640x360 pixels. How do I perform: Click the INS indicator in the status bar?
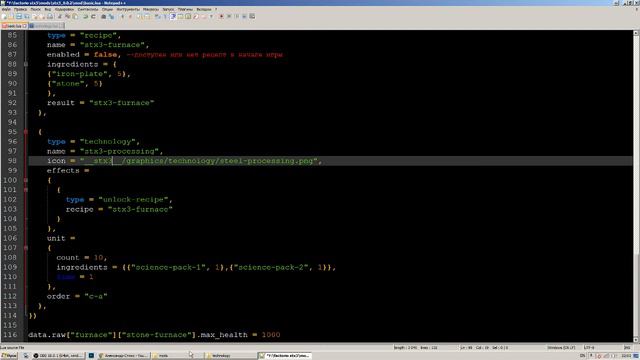click(x=627, y=348)
